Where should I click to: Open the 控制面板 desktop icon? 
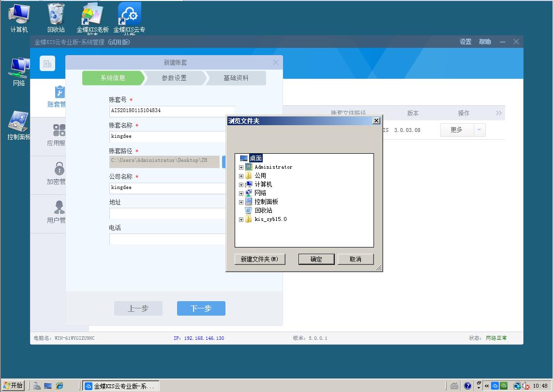click(19, 126)
